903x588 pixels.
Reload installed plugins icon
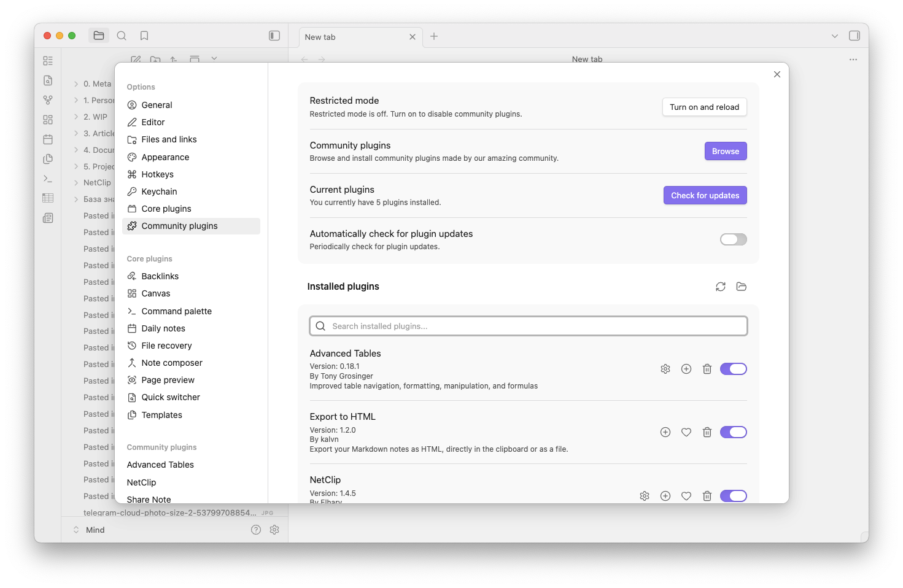click(721, 287)
